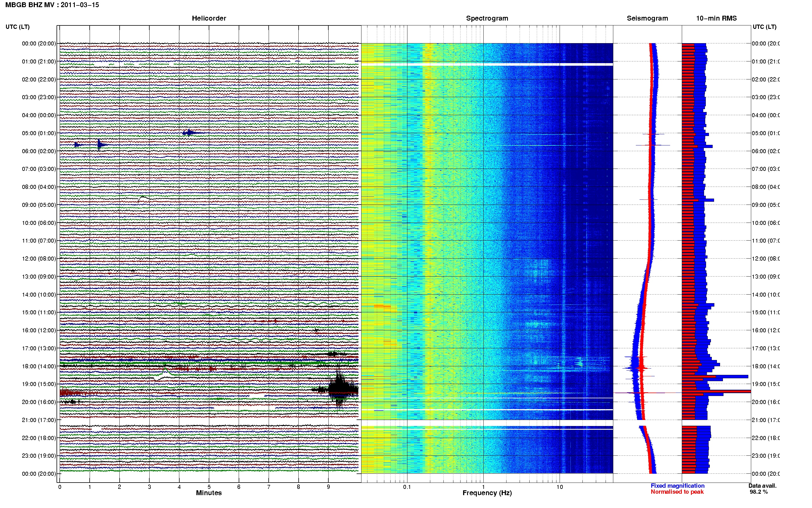Click the 'MBGB BHZ MV : 2011-03-15' title
The height and width of the screenshot is (508, 812).
pos(52,5)
